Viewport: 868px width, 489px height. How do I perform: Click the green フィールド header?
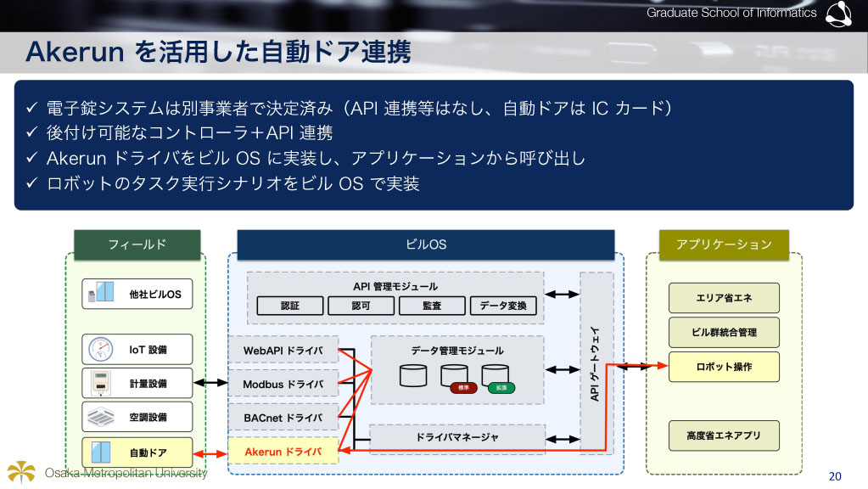point(137,244)
